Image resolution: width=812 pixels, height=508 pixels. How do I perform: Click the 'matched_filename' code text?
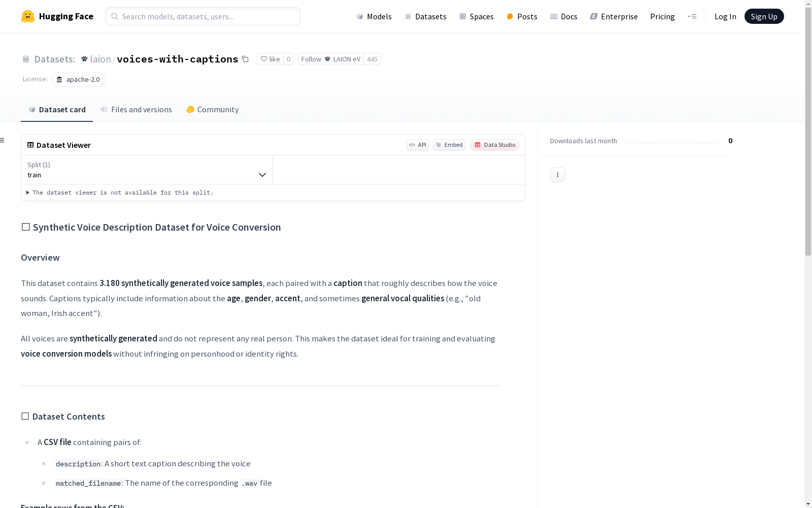[x=88, y=483]
